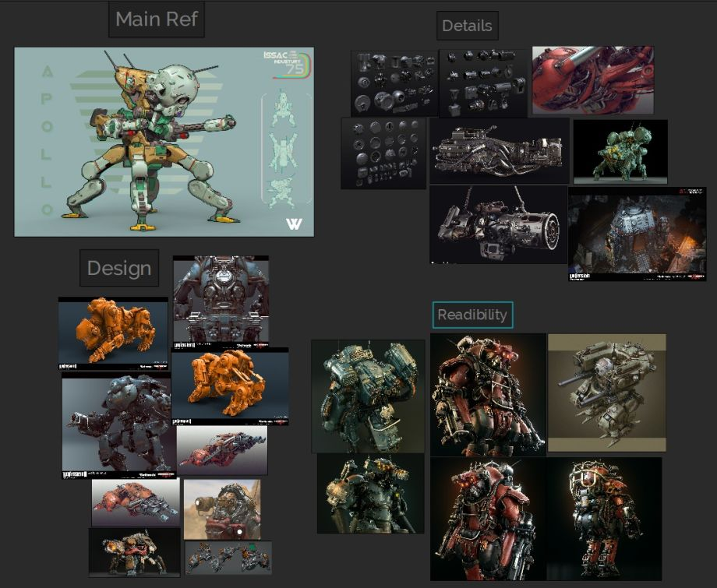717x588 pixels.
Task: Select kitbash parts sheet next to red close-up
Action: (x=483, y=83)
